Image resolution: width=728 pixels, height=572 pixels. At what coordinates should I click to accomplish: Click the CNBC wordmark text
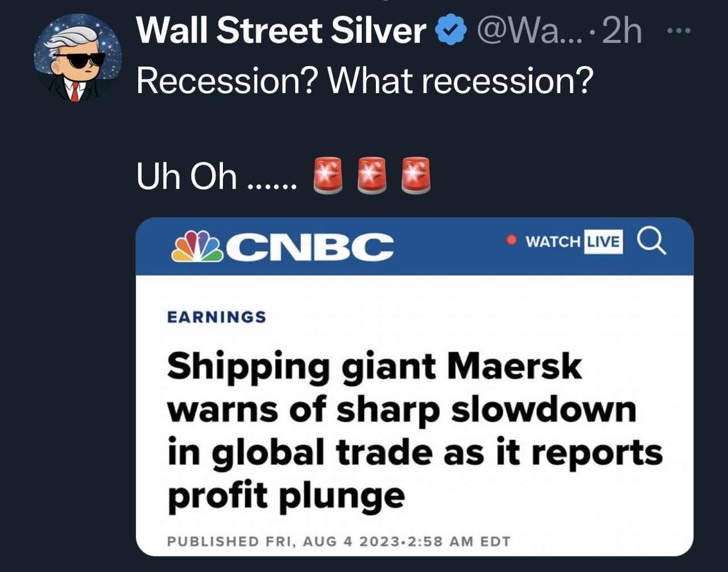(314, 246)
